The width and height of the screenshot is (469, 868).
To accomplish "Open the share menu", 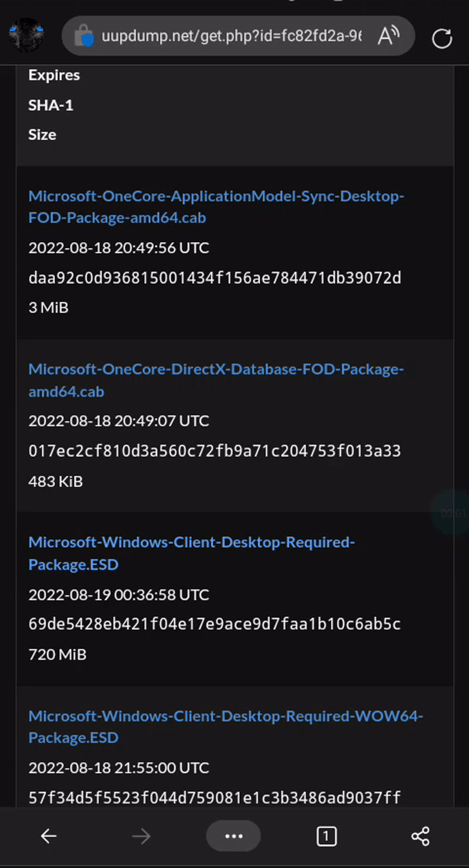I will click(x=420, y=836).
